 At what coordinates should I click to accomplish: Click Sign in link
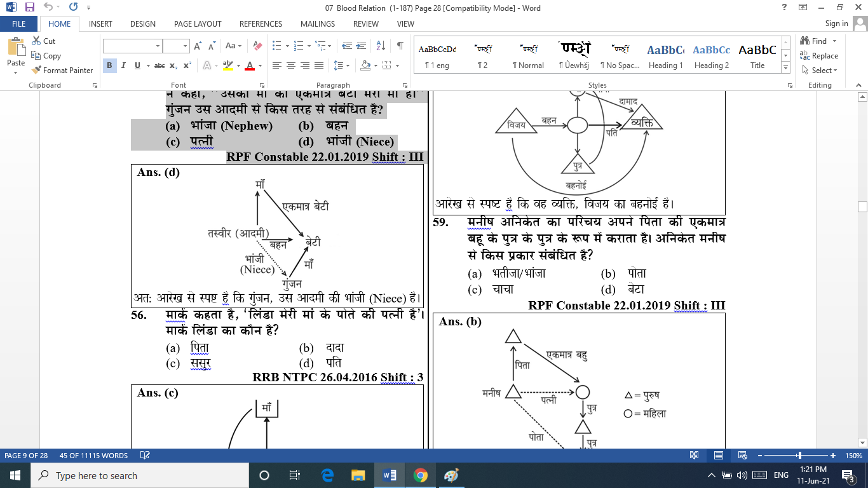click(836, 24)
